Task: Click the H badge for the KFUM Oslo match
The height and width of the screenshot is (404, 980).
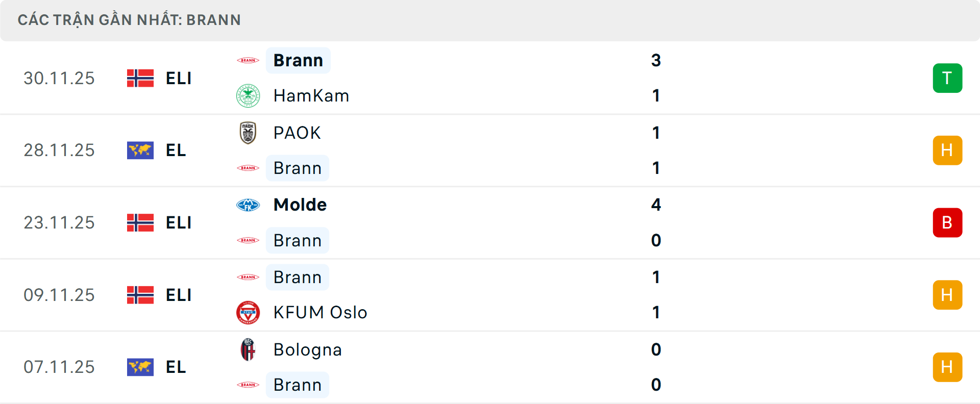Action: point(947,295)
